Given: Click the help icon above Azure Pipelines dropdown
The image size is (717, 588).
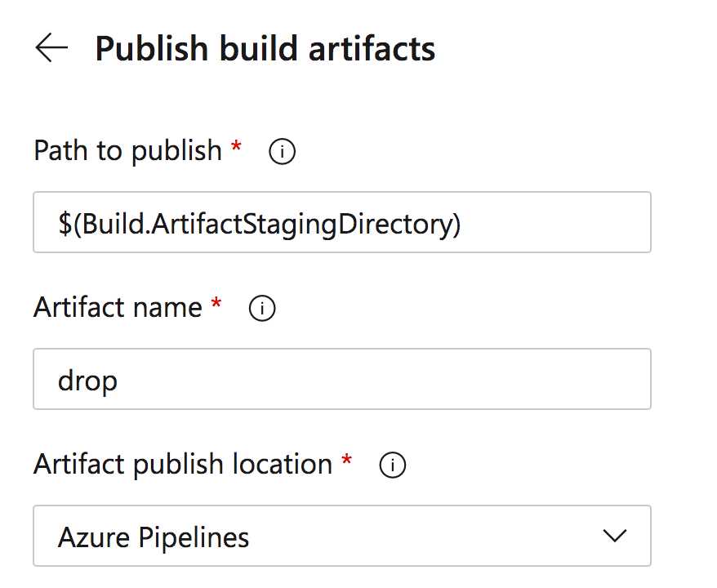Looking at the screenshot, I should (x=393, y=465).
